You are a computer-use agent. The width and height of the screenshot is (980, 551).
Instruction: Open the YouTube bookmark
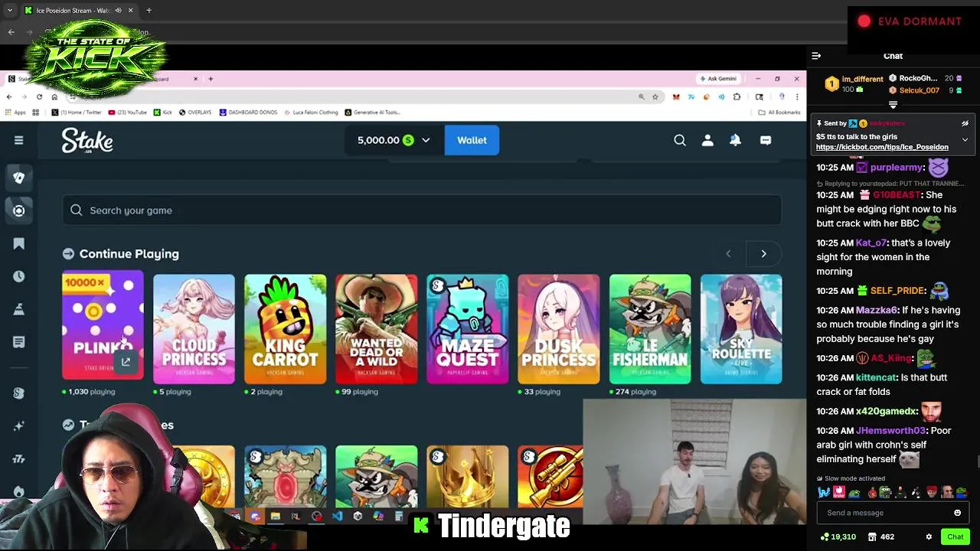(x=127, y=112)
